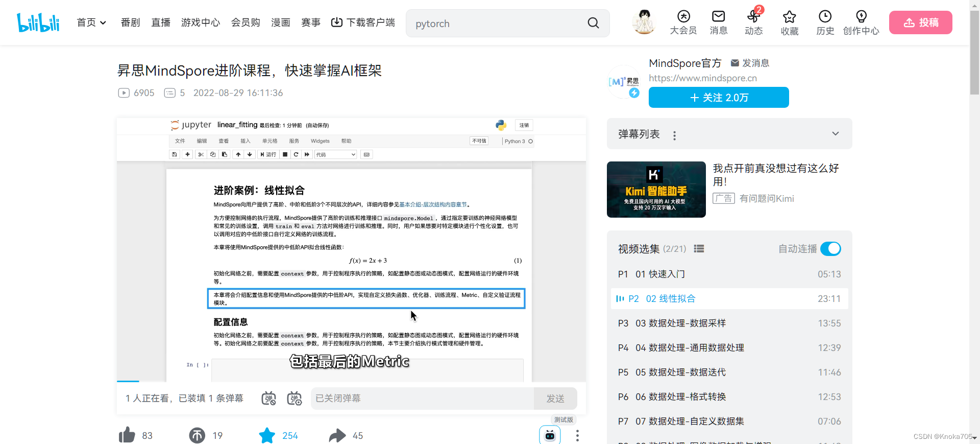The width and height of the screenshot is (980, 444).
Task: Go to 直播 section
Action: (x=161, y=22)
